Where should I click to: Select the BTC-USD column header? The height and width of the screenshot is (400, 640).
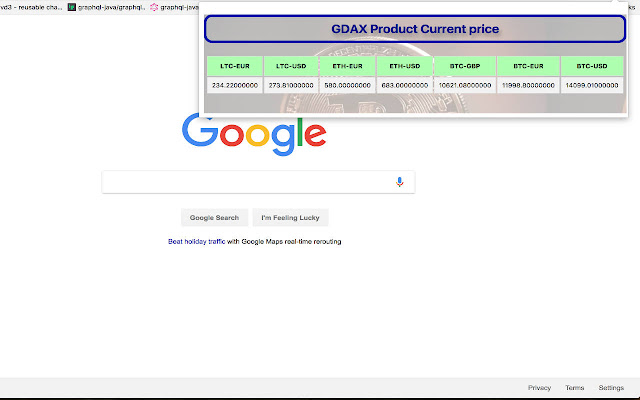pyautogui.click(x=592, y=66)
